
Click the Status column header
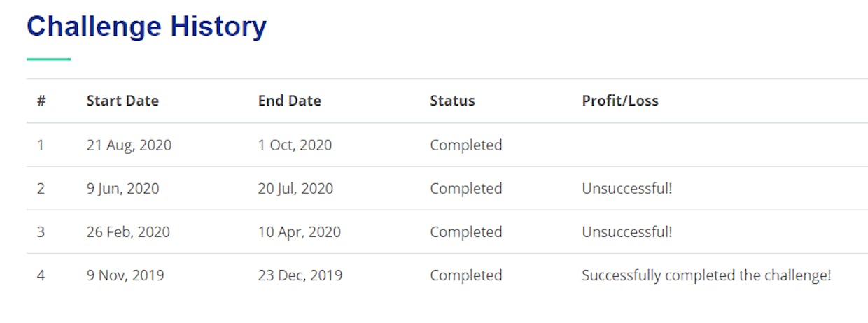coord(452,101)
